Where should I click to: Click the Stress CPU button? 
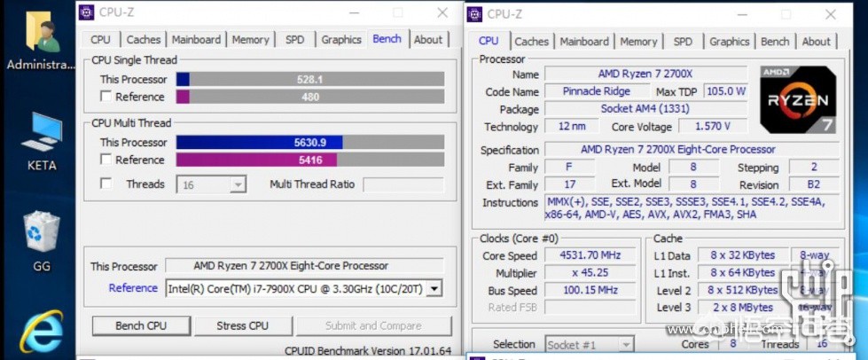point(242,325)
